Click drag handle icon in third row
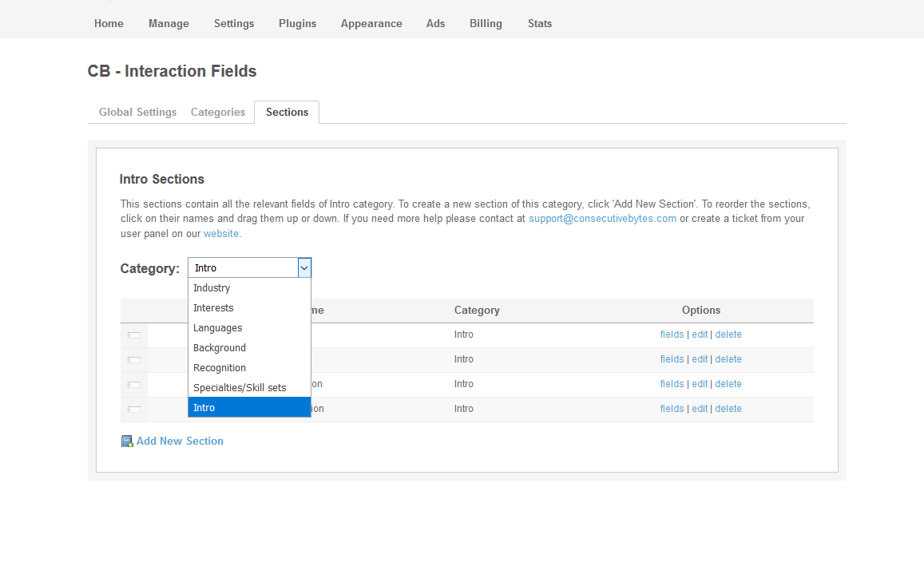Image resolution: width=924 pixels, height=586 pixels. [134, 385]
